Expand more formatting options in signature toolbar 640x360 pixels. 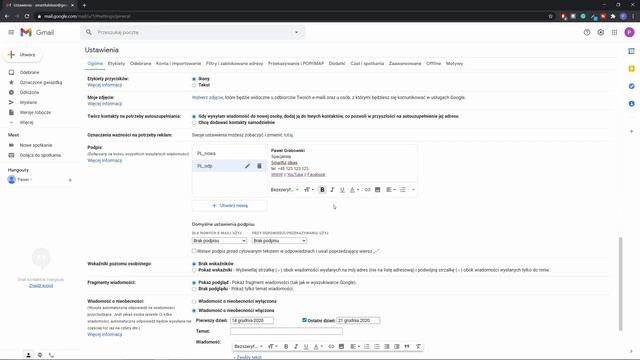click(413, 189)
